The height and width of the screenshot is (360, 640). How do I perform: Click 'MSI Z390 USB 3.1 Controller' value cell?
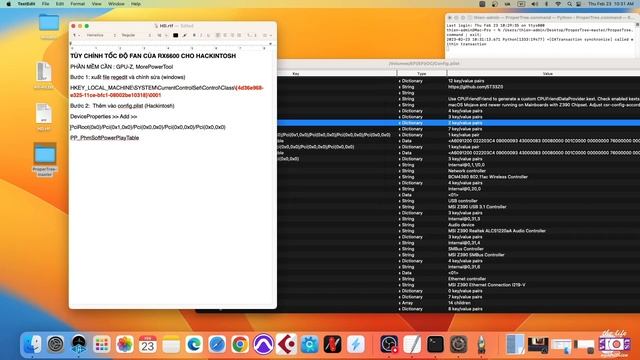(477, 207)
